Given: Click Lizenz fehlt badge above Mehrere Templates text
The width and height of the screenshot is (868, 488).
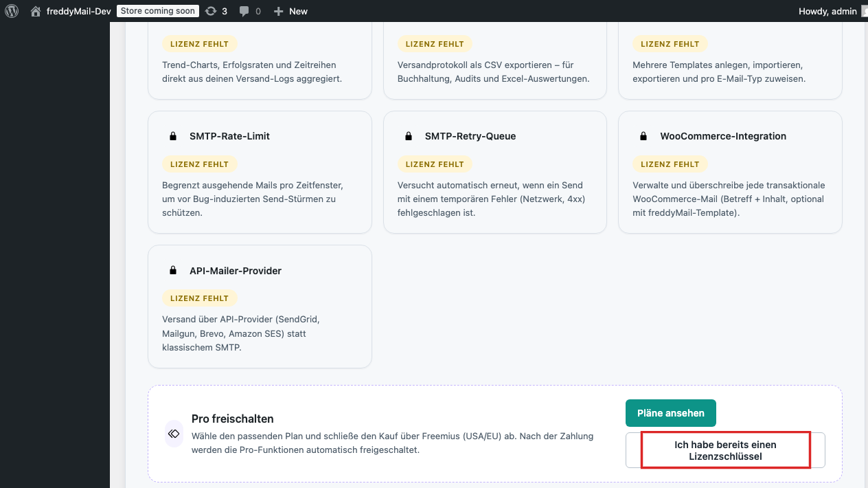Looking at the screenshot, I should pyautogui.click(x=670, y=44).
